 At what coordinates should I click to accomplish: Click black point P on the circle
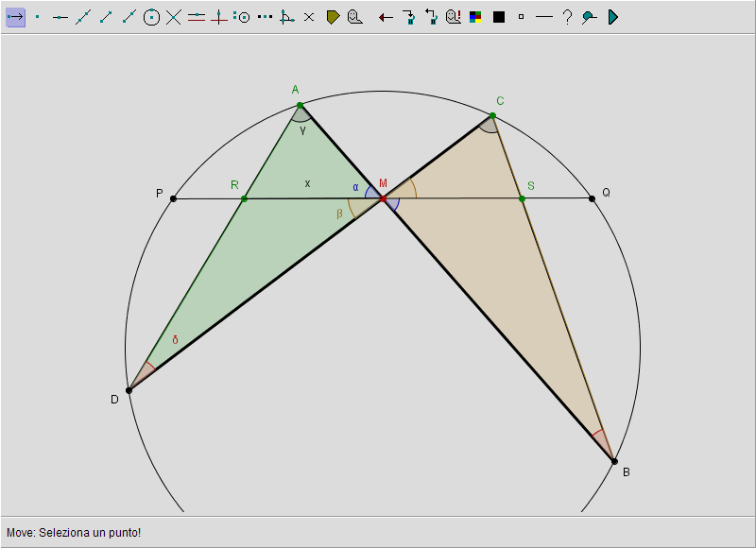(174, 198)
